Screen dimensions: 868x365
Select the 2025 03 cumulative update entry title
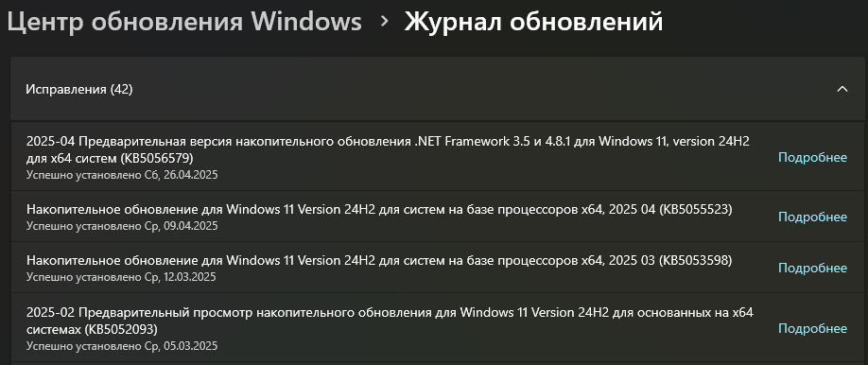click(x=379, y=260)
